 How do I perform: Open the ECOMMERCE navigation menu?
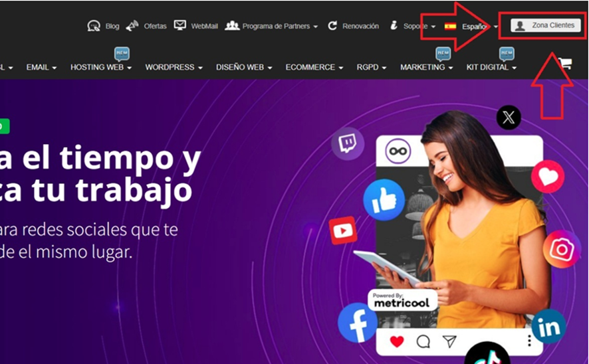[314, 67]
